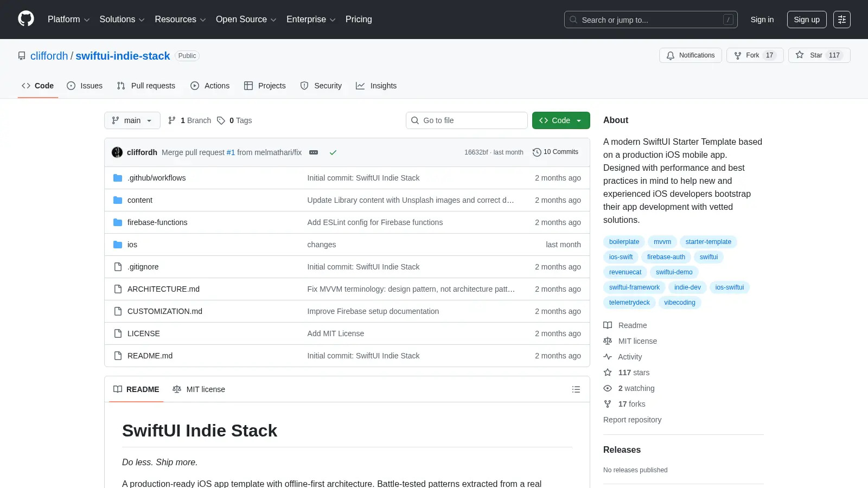The width and height of the screenshot is (868, 488).
Task: Select the mvvm topic tag
Action: [x=662, y=242]
